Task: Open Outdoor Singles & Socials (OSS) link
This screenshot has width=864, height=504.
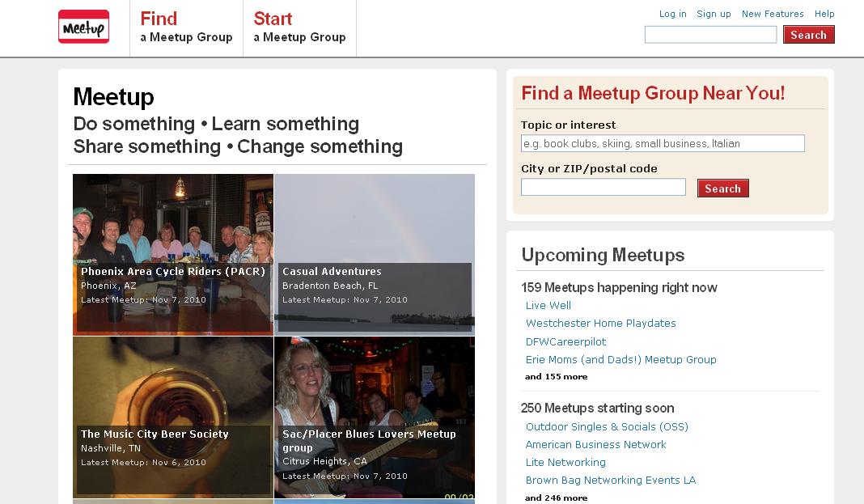Action: [607, 427]
